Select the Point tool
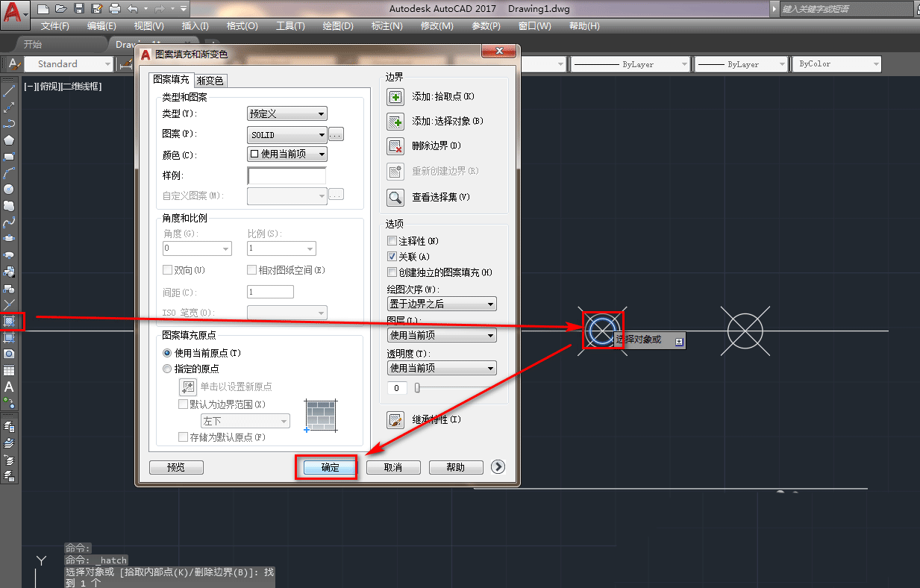 [x=9, y=304]
